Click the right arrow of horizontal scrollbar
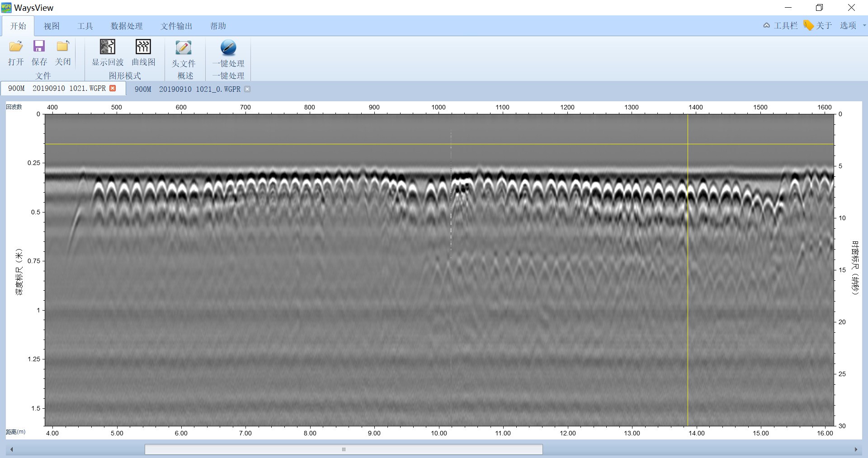 856,449
